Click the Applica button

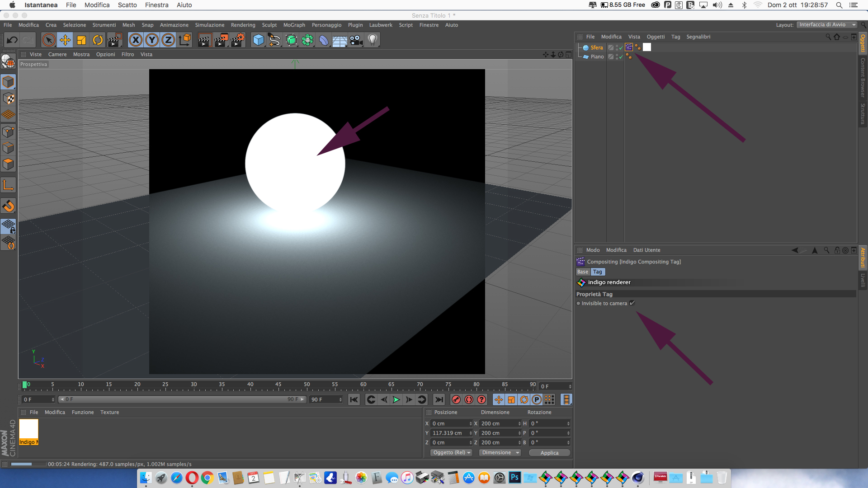pyautogui.click(x=549, y=453)
